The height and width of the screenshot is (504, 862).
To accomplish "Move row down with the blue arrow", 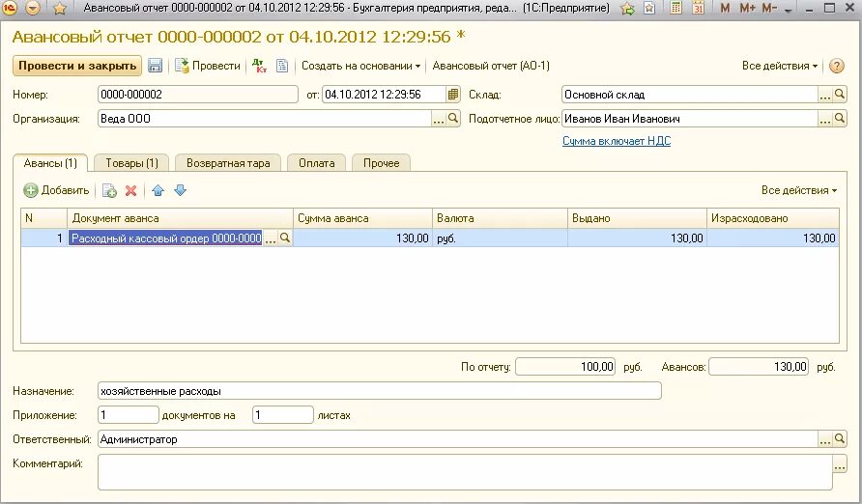I will [x=180, y=190].
